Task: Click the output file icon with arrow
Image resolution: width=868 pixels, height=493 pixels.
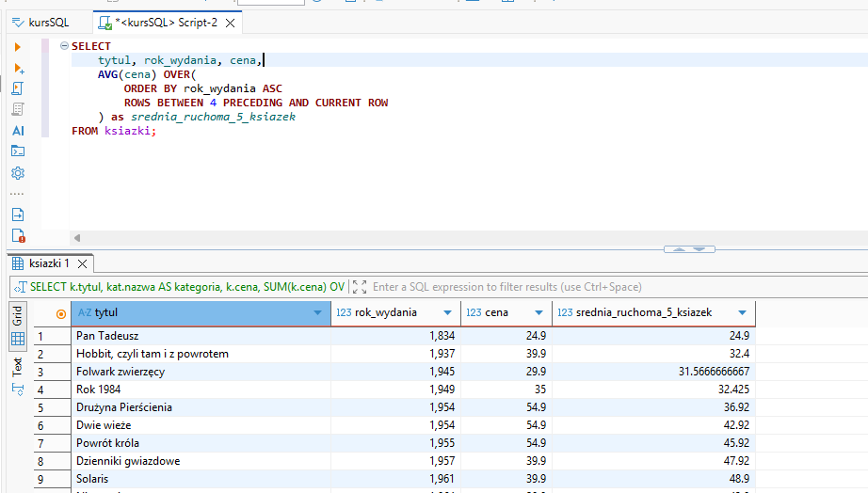Action: pyautogui.click(x=18, y=215)
